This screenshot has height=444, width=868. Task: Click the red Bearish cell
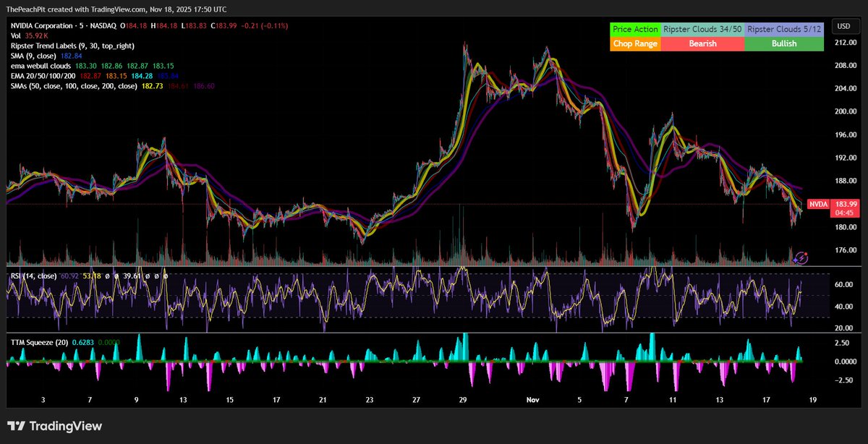coord(702,43)
